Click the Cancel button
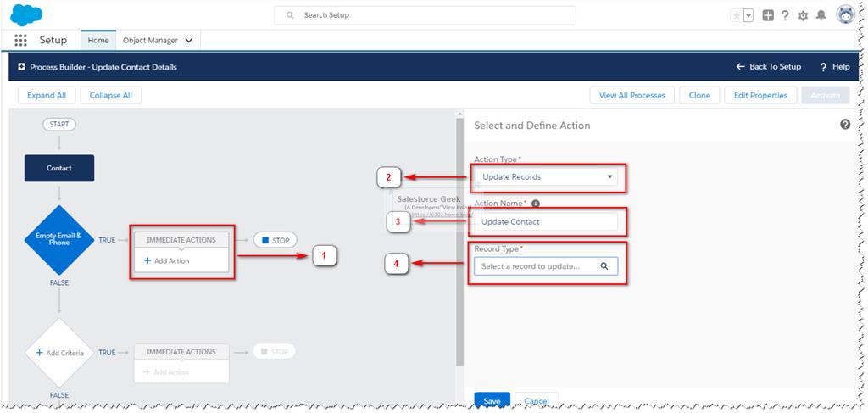Image resolution: width=868 pixels, height=413 pixels. tap(537, 401)
